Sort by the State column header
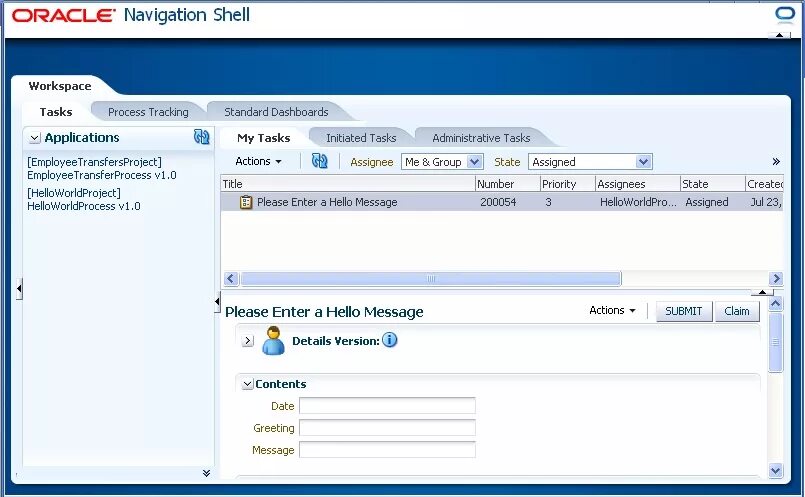 712,184
